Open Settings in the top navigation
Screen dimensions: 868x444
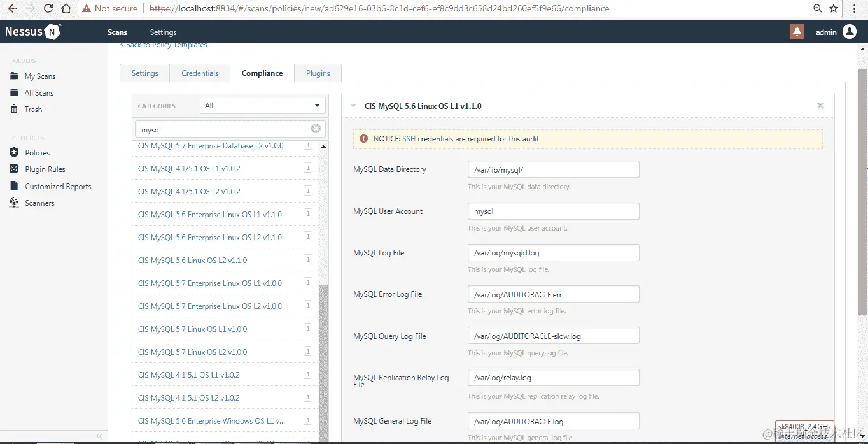(164, 32)
